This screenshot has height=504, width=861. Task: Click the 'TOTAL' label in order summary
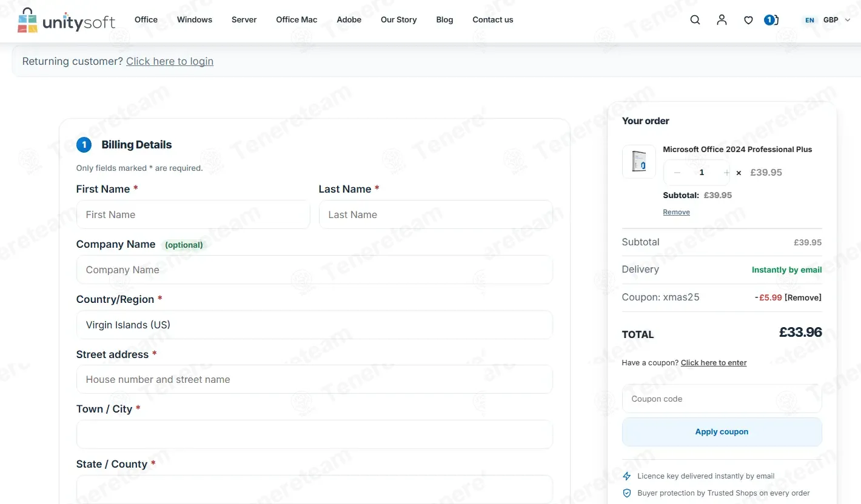638,334
